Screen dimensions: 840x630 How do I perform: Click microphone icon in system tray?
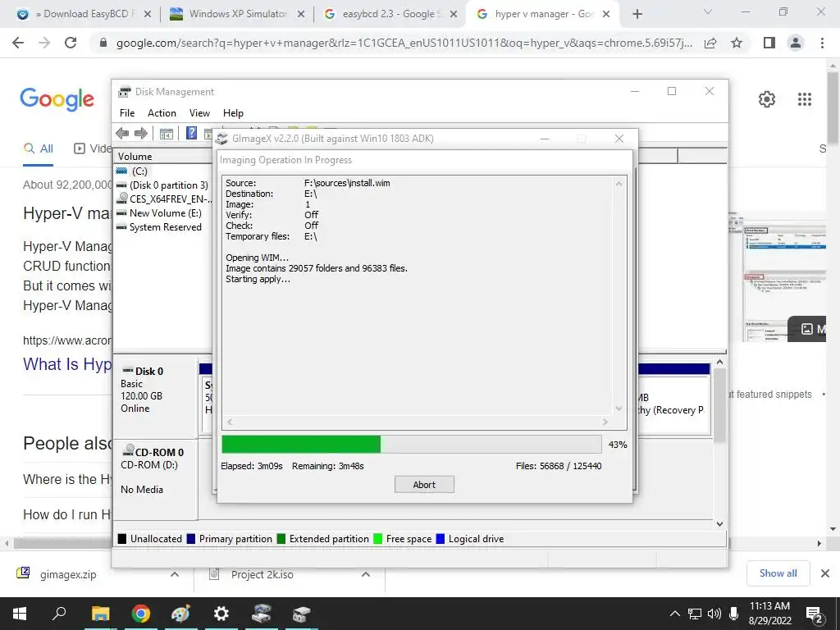pyautogui.click(x=734, y=614)
